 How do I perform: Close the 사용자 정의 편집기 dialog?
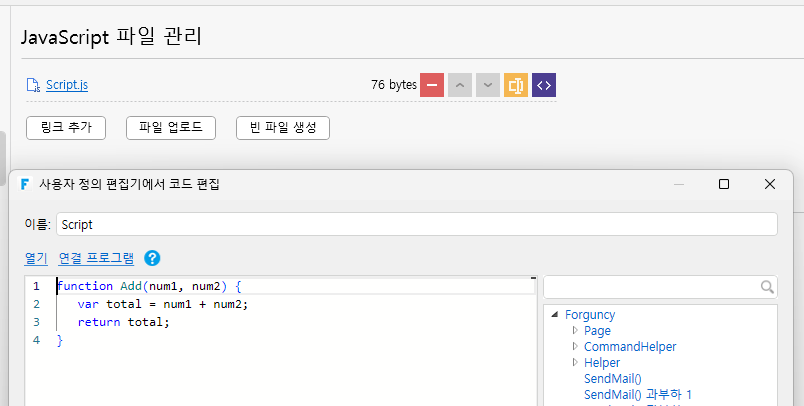(770, 184)
